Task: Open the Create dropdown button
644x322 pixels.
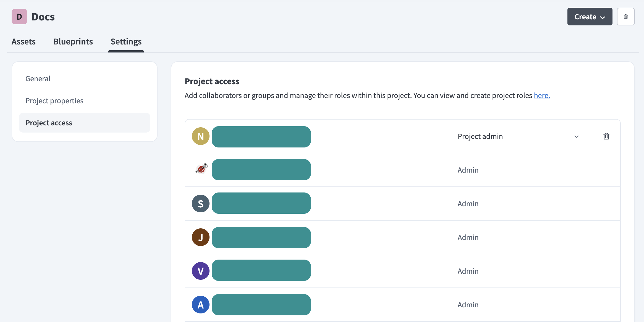Action: (x=590, y=17)
